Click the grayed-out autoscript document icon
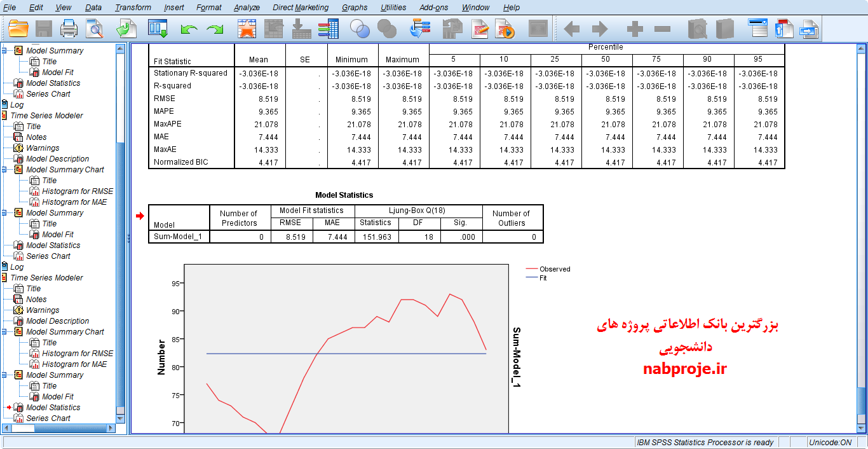 tap(452, 29)
